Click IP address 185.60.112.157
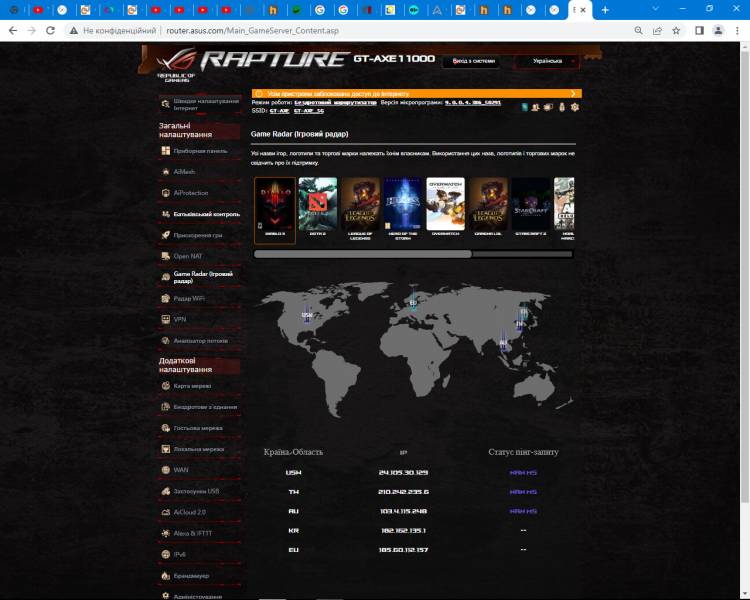Viewport: 750px width, 600px height. tap(403, 550)
